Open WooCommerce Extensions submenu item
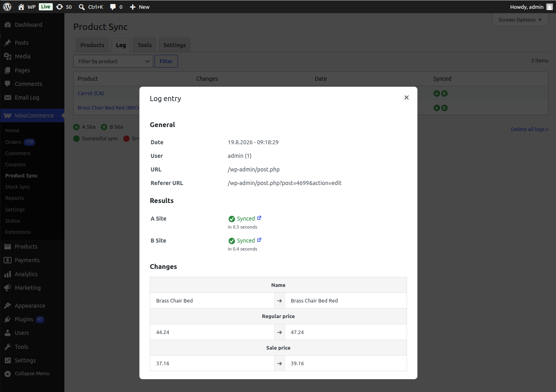The height and width of the screenshot is (392, 556). (x=18, y=232)
